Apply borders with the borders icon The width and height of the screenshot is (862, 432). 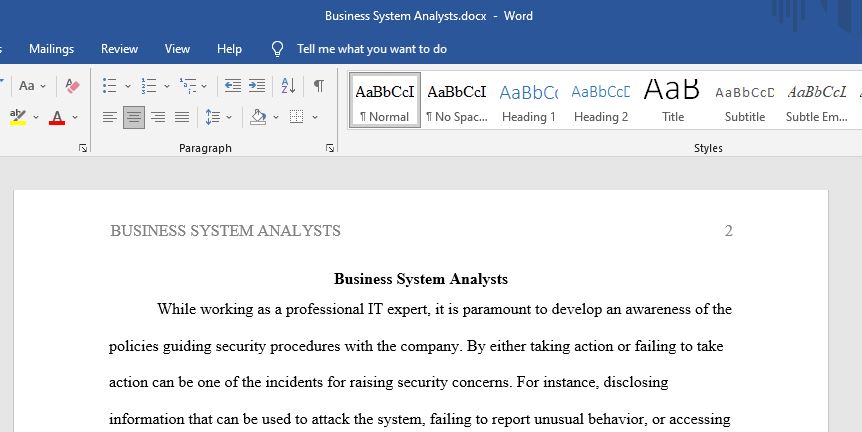[296, 117]
